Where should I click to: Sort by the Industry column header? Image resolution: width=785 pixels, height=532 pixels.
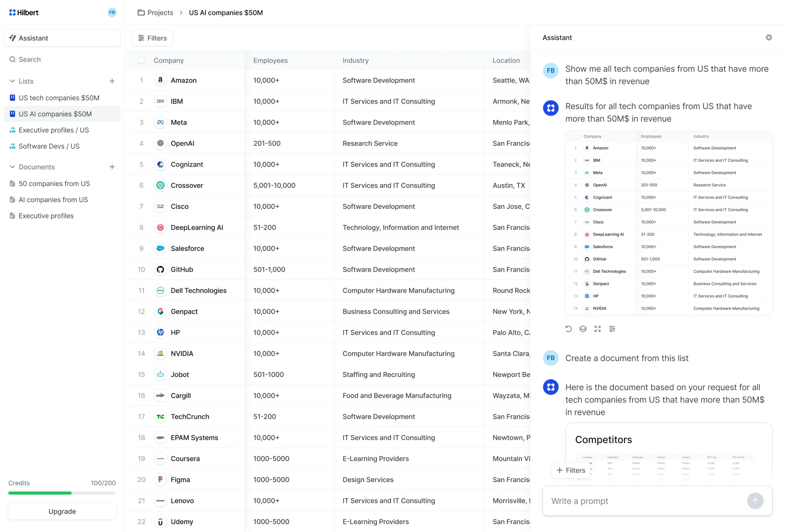(x=356, y=60)
